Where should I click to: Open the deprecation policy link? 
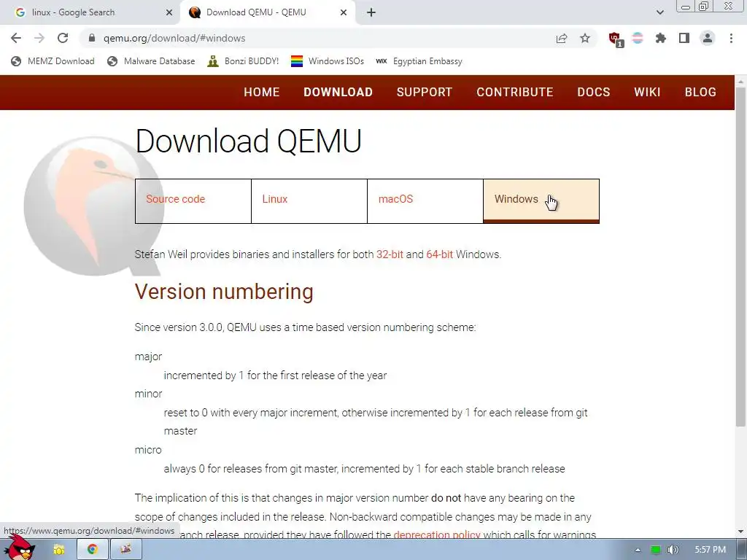click(437, 534)
